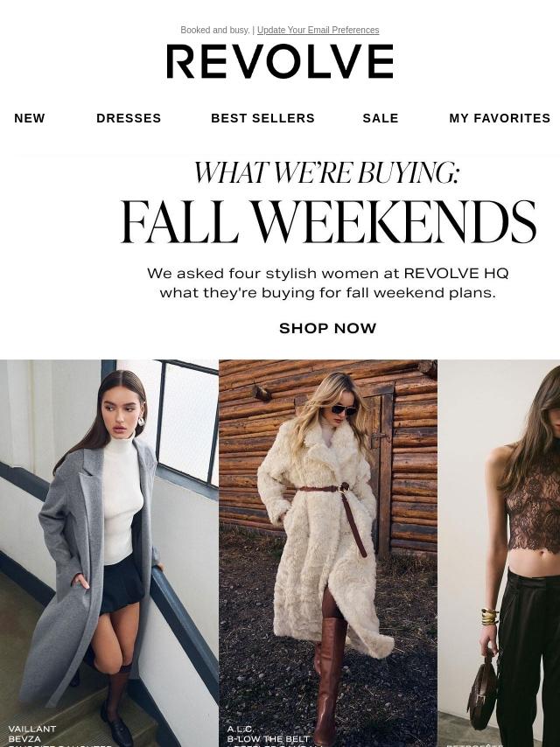Click the REVOLVE HQ description paragraph
The width and height of the screenshot is (560, 747).
point(327,283)
